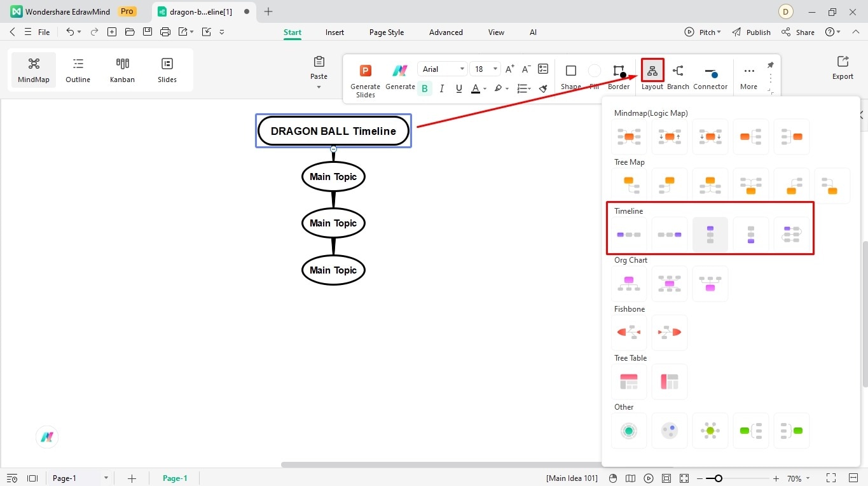Viewport: 868px width, 486px height.
Task: Switch to Slides view mode
Action: [167, 70]
